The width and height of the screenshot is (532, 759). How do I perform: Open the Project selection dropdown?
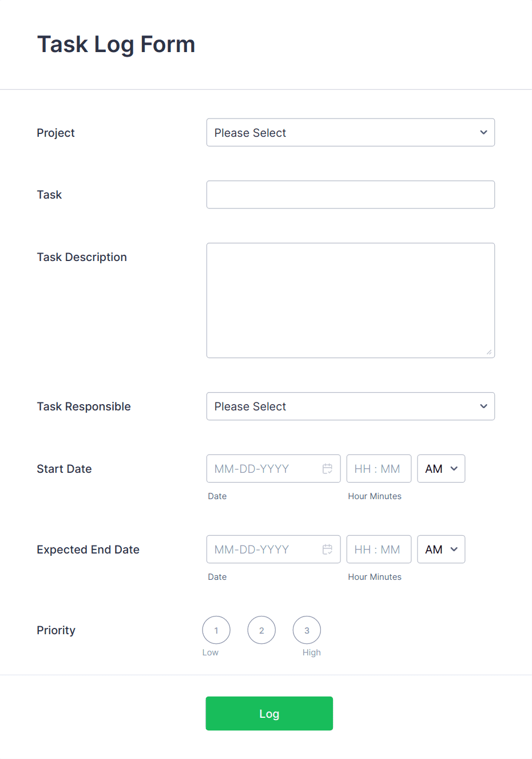[351, 132]
